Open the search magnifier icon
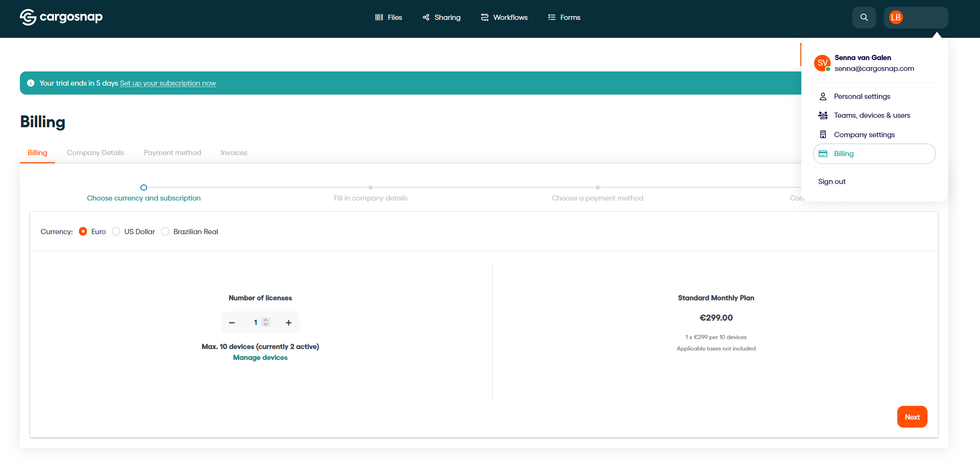 point(864,18)
